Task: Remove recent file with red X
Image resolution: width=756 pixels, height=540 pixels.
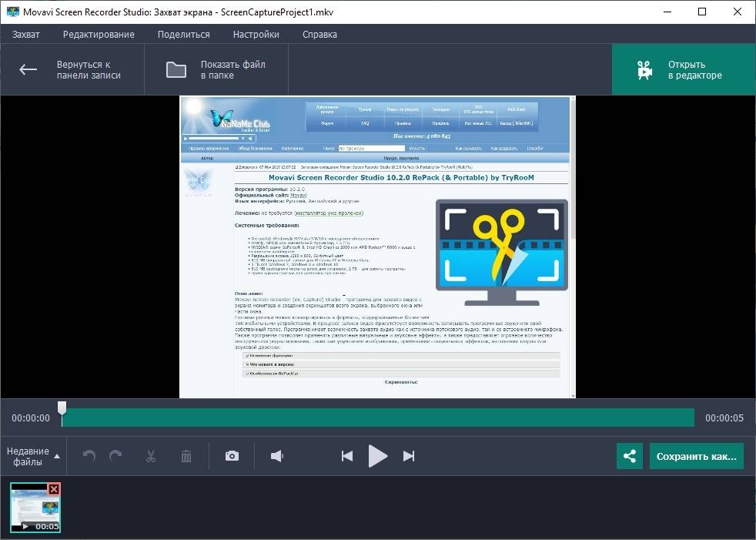Action: [x=54, y=489]
